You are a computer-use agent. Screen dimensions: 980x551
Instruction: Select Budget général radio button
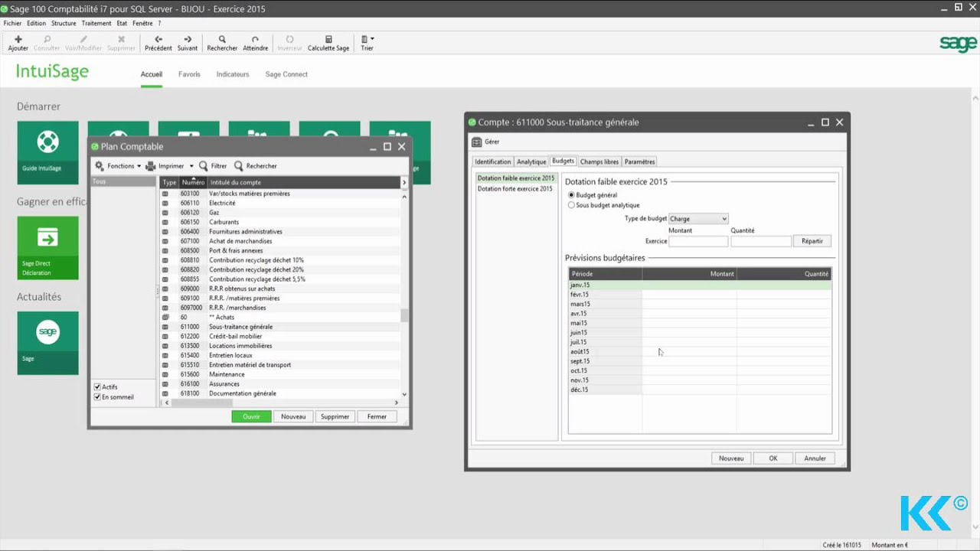click(571, 195)
